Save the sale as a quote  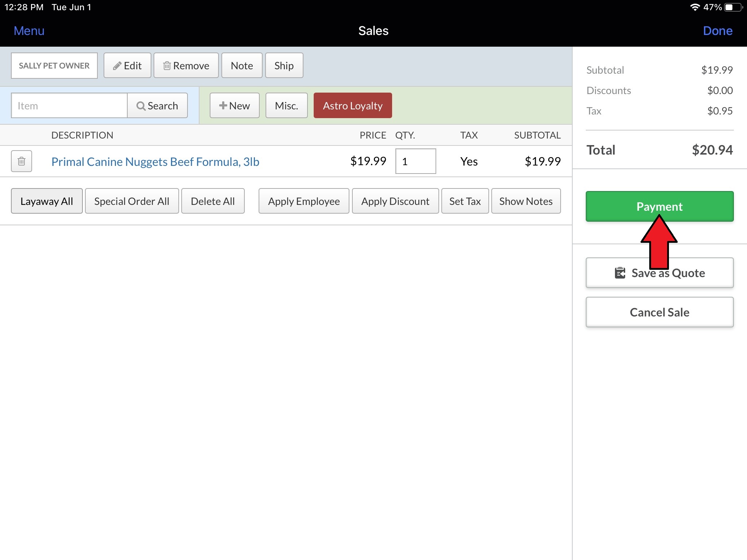[659, 273]
